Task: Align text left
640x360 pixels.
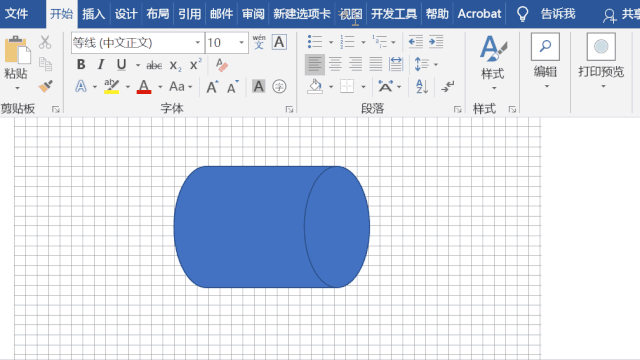Action: tap(315, 64)
